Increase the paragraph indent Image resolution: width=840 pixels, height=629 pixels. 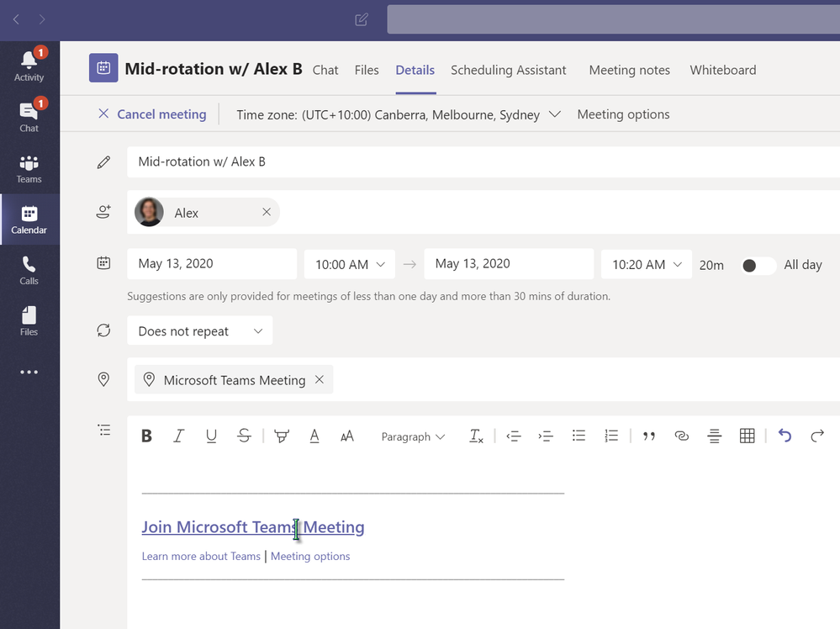[x=546, y=436]
